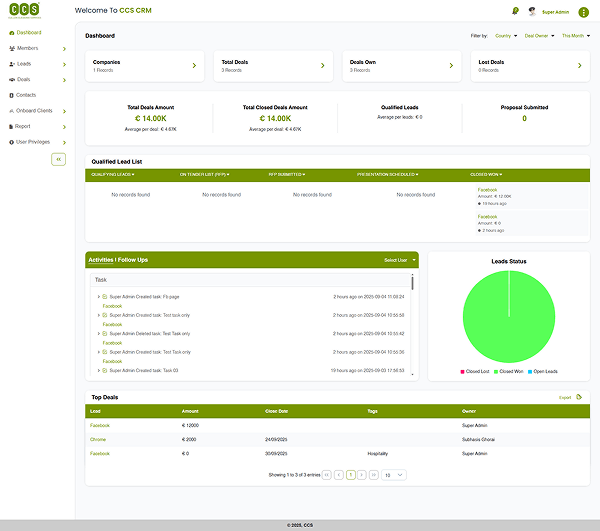Open the Companies card arrow
600x531 pixels.
pyautogui.click(x=193, y=66)
